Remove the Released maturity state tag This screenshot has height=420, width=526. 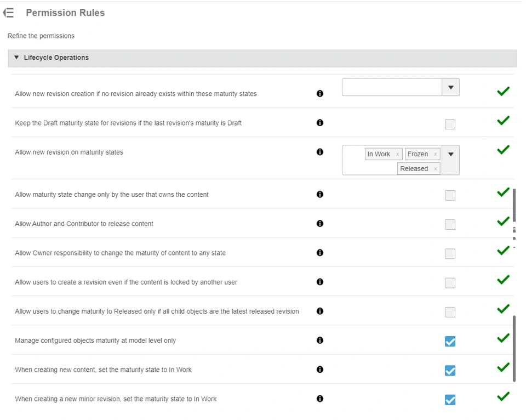coord(436,169)
